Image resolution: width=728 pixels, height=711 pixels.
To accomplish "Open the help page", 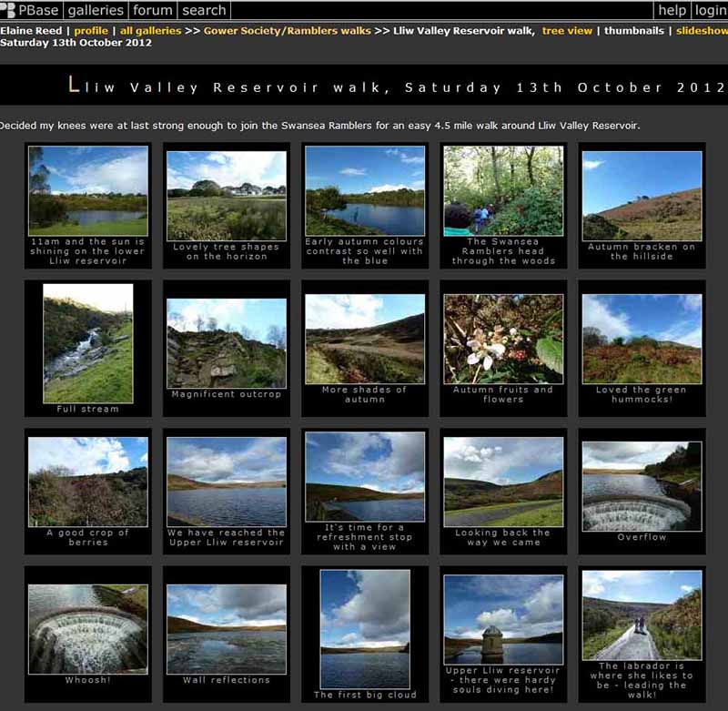I will point(672,10).
